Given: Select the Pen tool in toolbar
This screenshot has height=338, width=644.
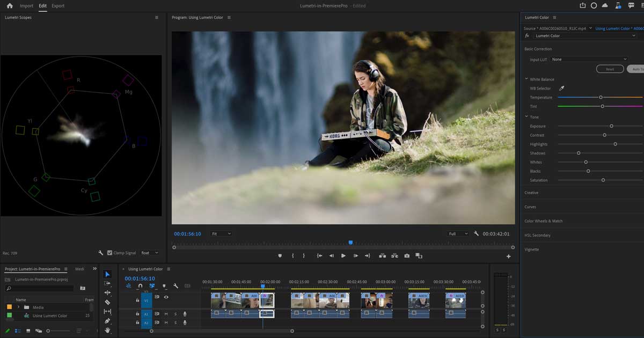Looking at the screenshot, I should (107, 321).
